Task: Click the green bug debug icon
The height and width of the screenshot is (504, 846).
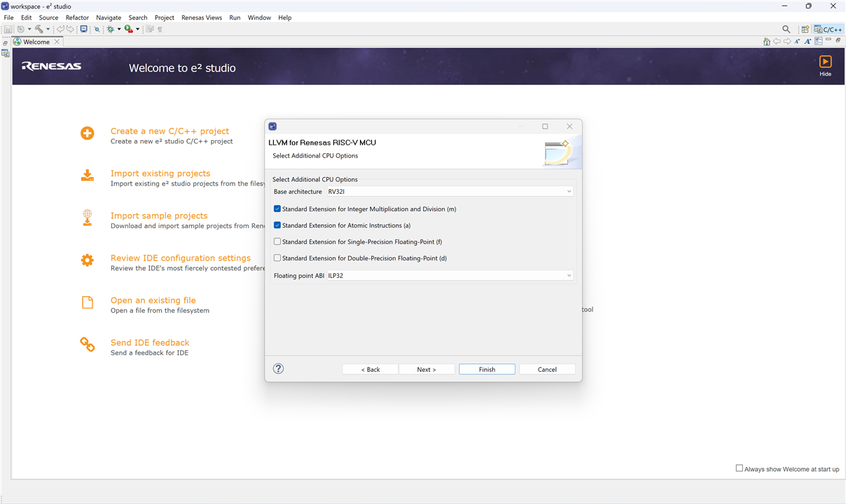Action: click(x=110, y=29)
